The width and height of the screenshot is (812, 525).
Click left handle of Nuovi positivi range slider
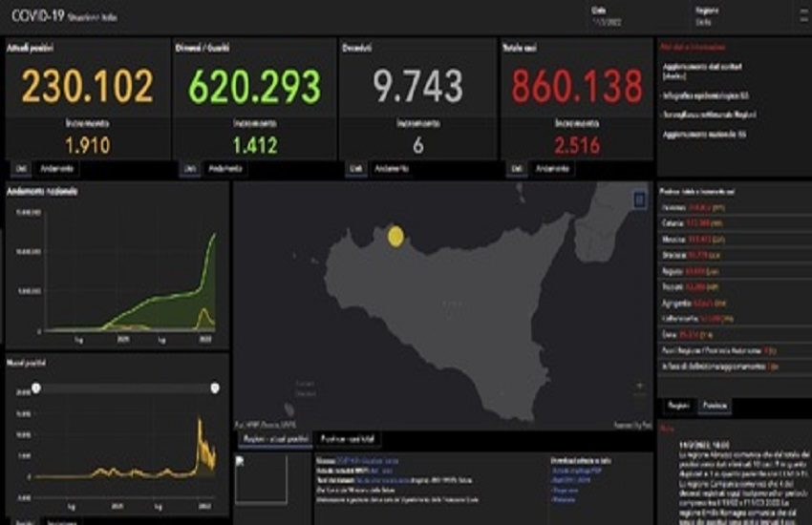point(36,388)
